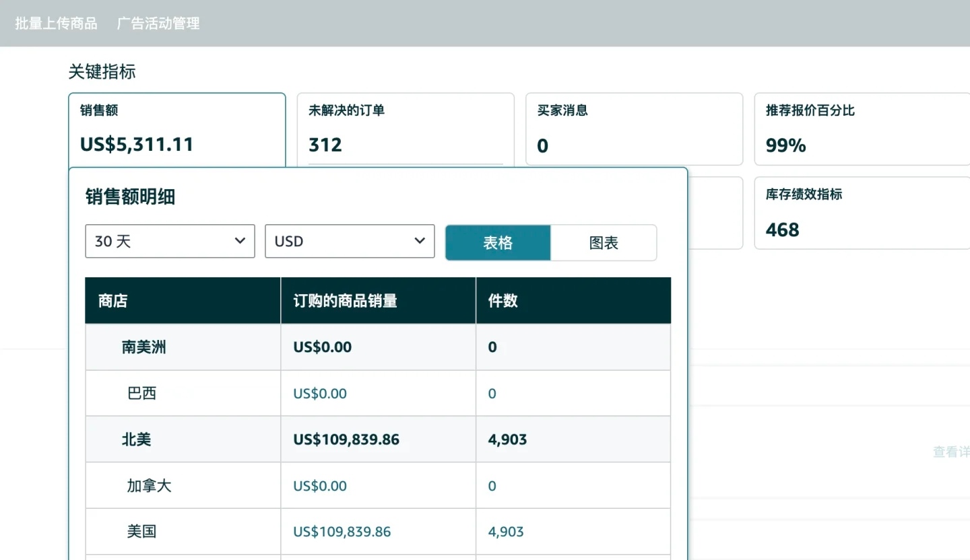970x560 pixels.
Task: Click the 件数 column header
Action: pos(503,301)
